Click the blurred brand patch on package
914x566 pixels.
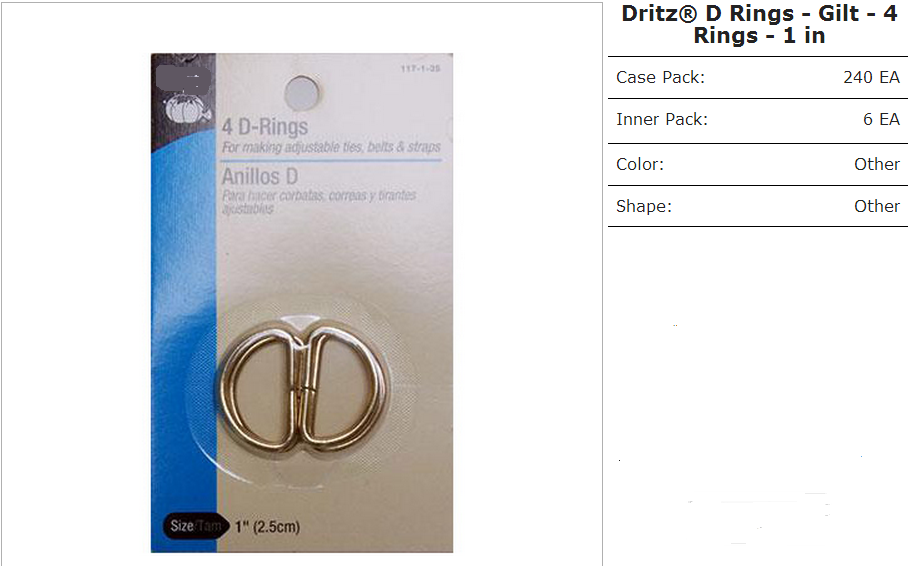pos(183,79)
